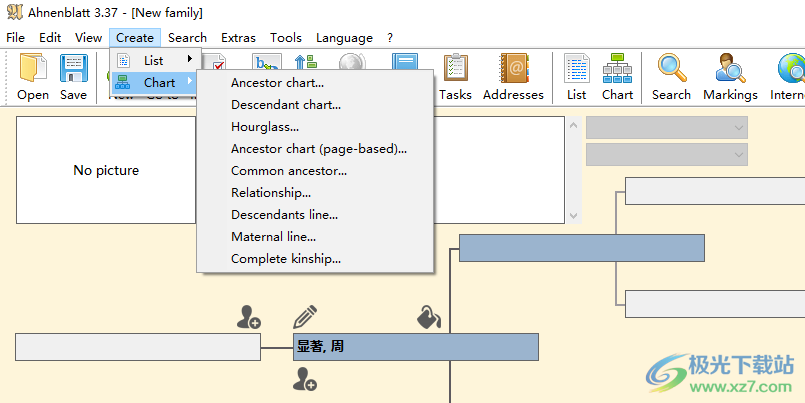Click the paint bucket icon
Screen dimensions: 805x403
pyautogui.click(x=429, y=317)
